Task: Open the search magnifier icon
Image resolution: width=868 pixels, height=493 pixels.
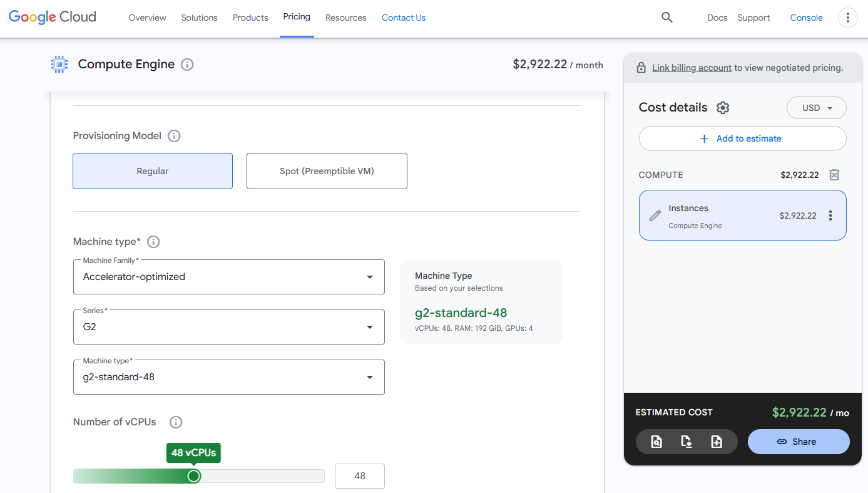Action: tap(667, 18)
